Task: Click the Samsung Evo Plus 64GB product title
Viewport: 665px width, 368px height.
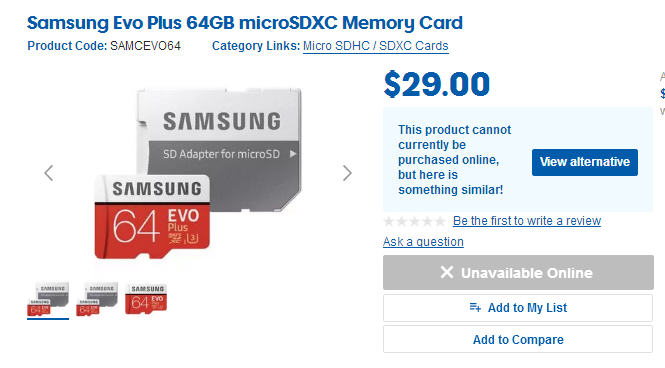Action: 245,23
